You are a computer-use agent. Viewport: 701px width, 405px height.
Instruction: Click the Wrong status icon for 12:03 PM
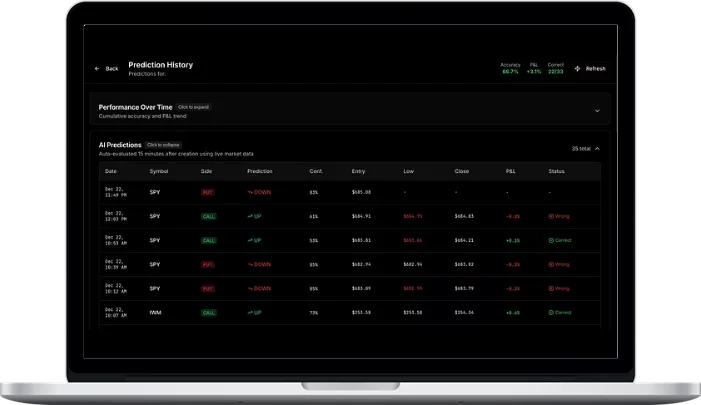(x=551, y=216)
